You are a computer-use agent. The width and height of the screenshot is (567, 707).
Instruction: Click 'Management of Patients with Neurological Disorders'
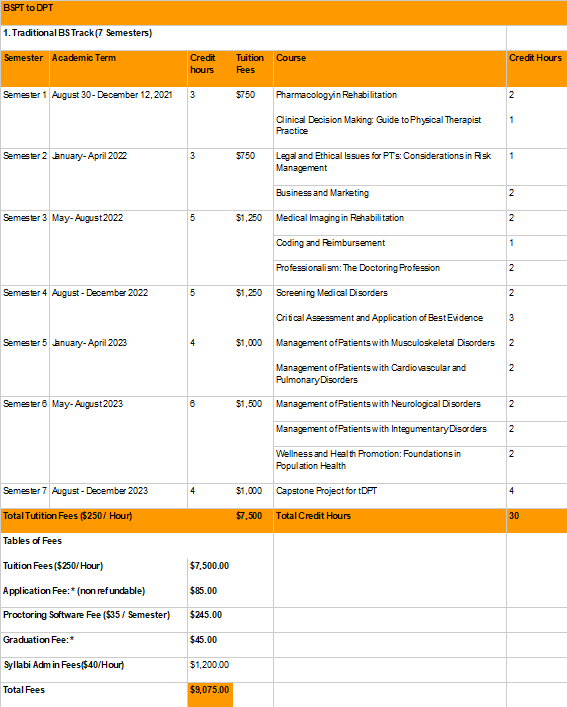378,404
